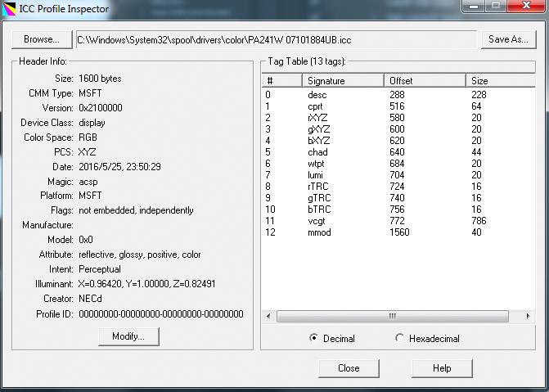Click the Profile ID zeros value
The height and width of the screenshot is (392, 549).
point(161,314)
